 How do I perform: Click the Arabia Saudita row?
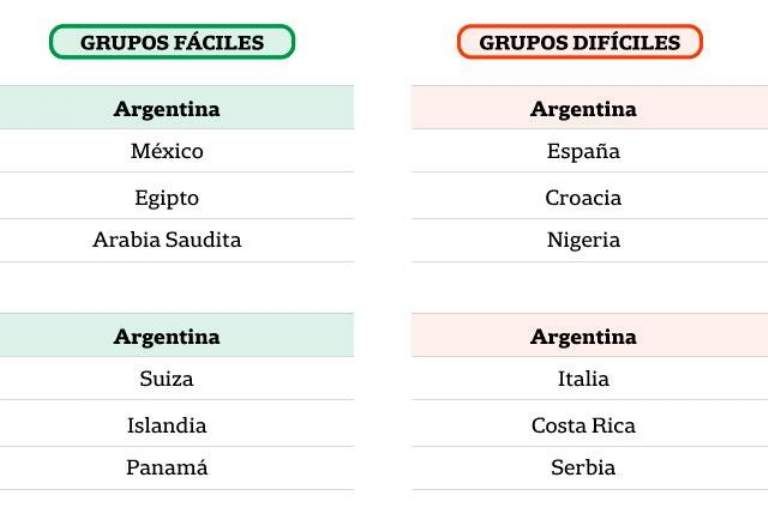(167, 240)
